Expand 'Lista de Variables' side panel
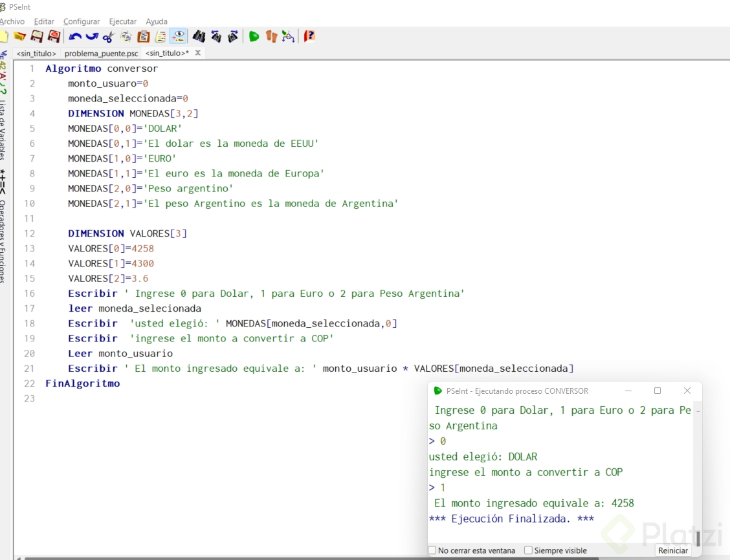Screen dimensions: 730x560 pos(4,129)
